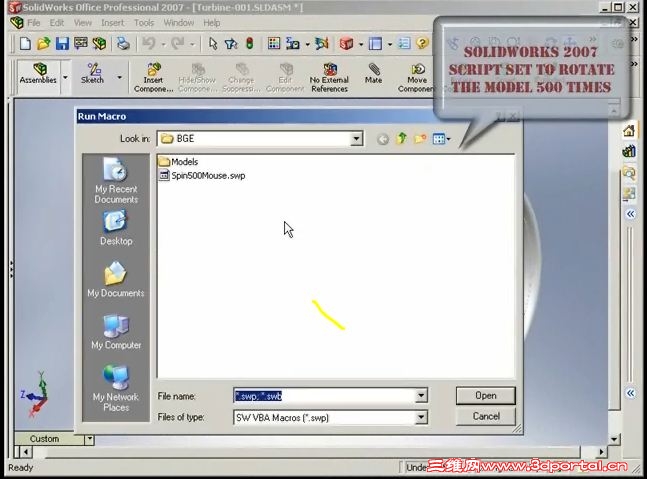
Task: Click the New document icon
Action: point(25,43)
